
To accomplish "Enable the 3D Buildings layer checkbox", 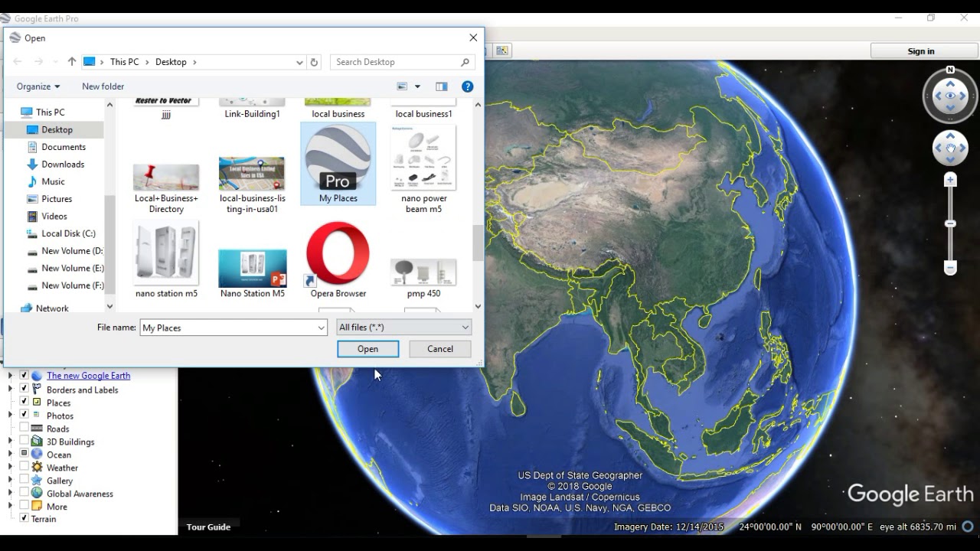I will coord(24,441).
